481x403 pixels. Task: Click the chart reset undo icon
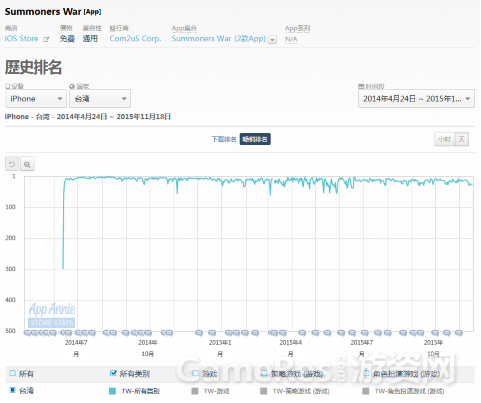[x=12, y=164]
